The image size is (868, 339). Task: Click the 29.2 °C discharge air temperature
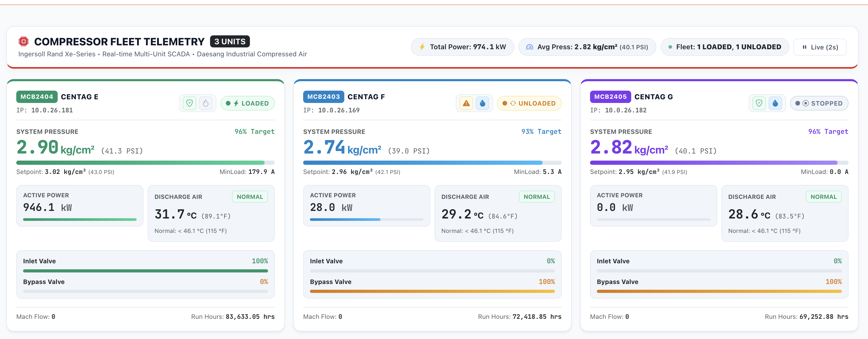(x=462, y=215)
